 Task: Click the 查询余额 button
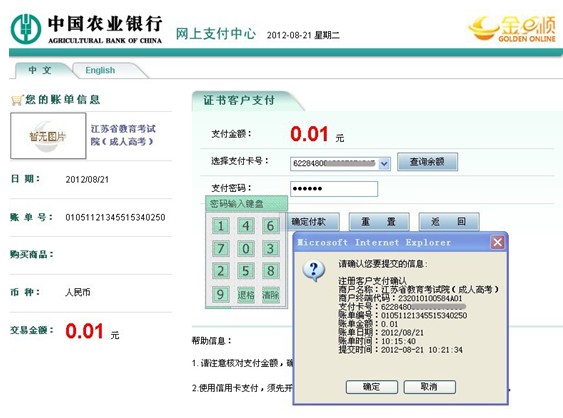(x=427, y=162)
